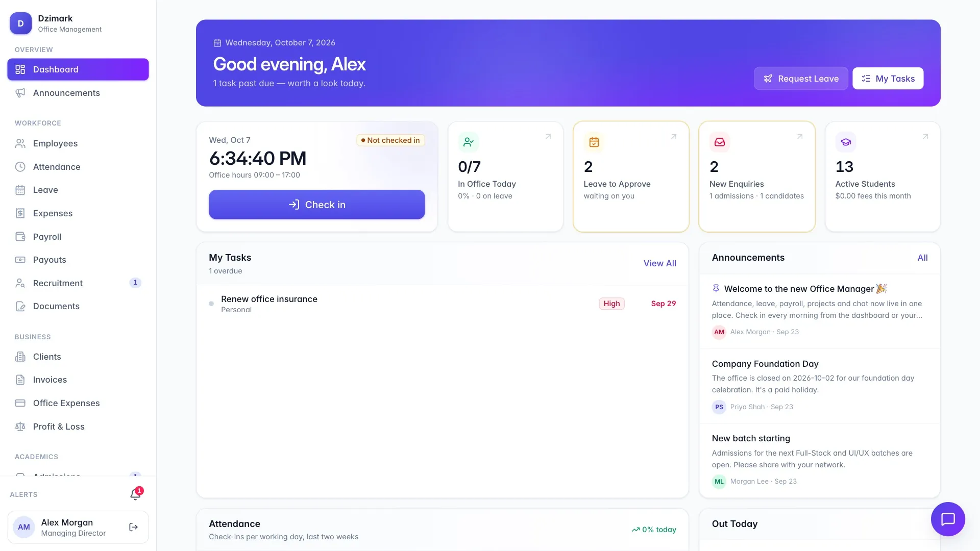
Task: Click the Not checked in status badge
Action: click(390, 140)
